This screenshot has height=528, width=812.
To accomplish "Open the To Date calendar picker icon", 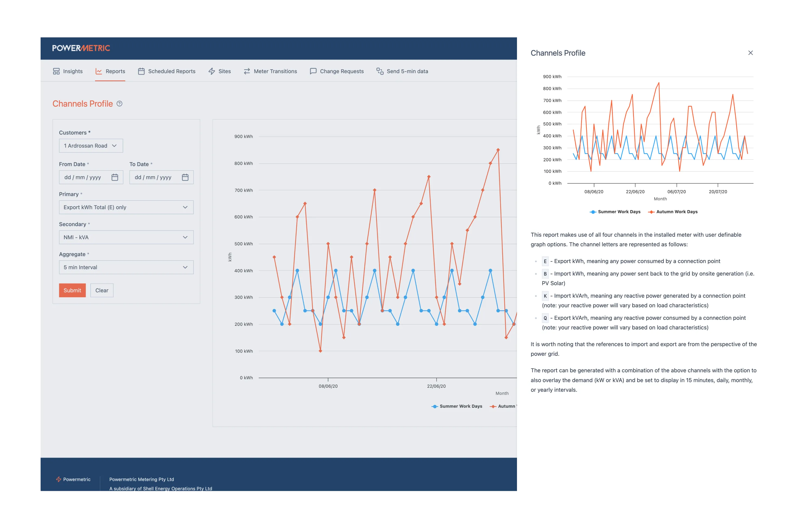I will (185, 177).
